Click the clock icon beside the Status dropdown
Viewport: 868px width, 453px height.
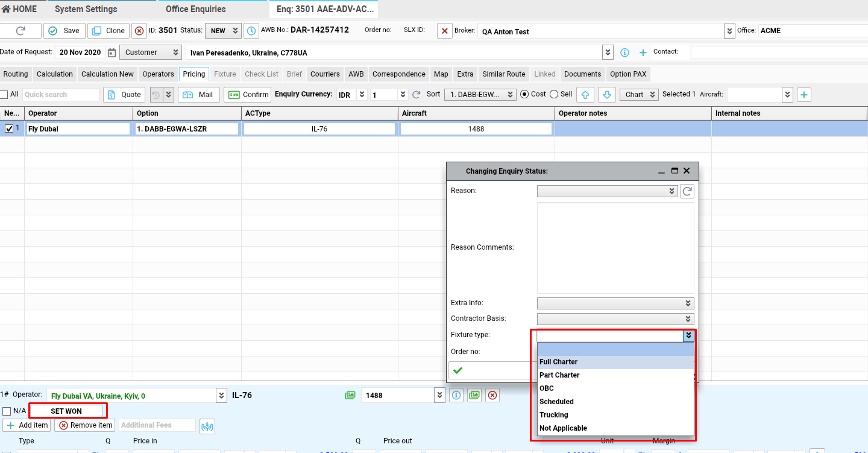pos(251,31)
